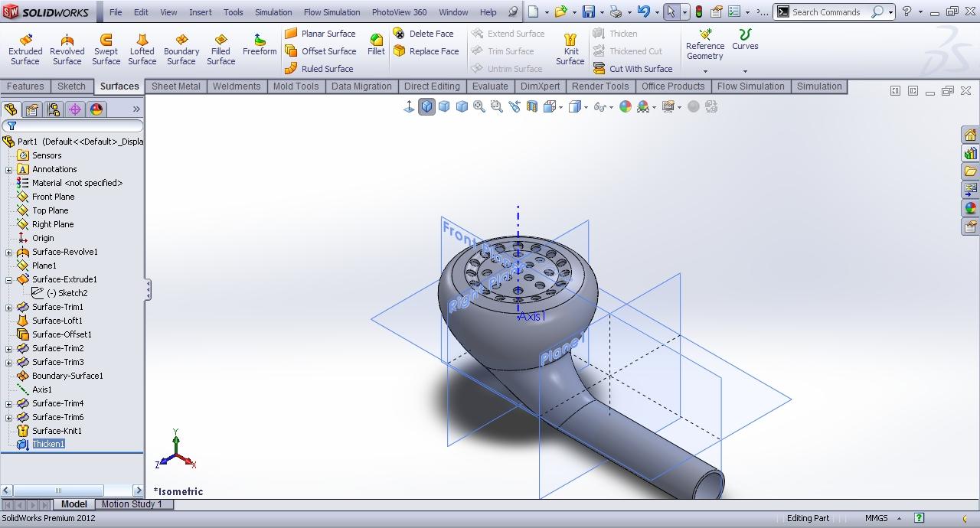
Task: Click the Undo icon
Action: point(644,11)
